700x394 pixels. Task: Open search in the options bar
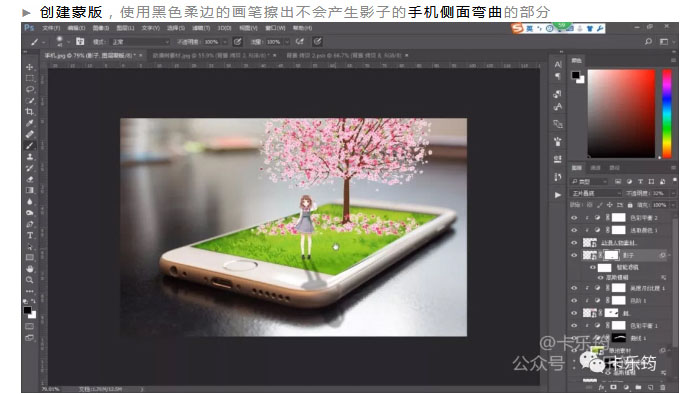[x=648, y=41]
